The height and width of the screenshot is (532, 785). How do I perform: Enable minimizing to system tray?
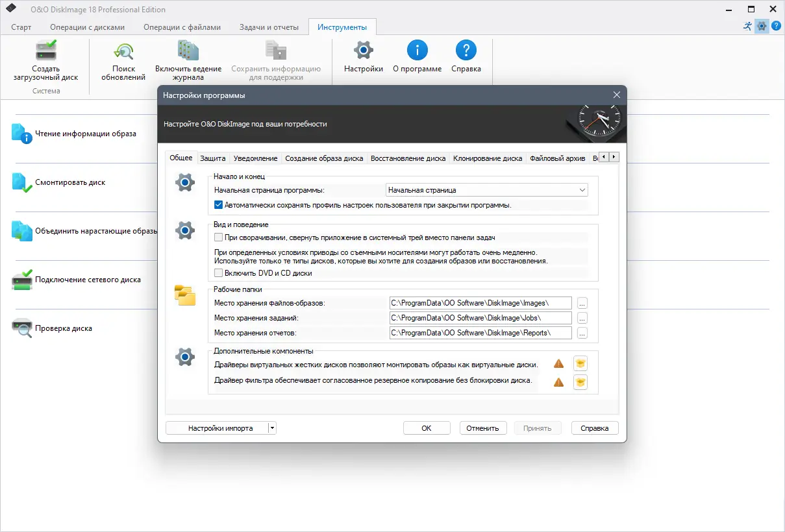click(x=218, y=237)
